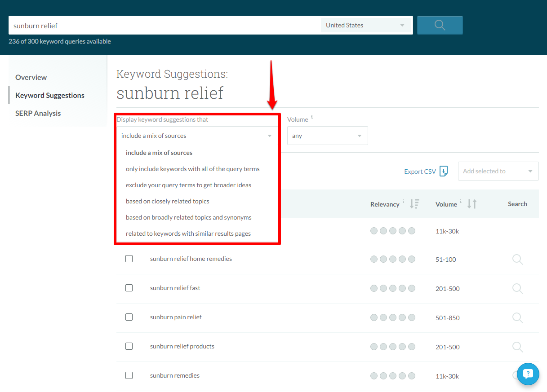Viewport: 547px width, 392px height.
Task: Click the SERP icon for sunburn relief fast
Action: point(517,288)
